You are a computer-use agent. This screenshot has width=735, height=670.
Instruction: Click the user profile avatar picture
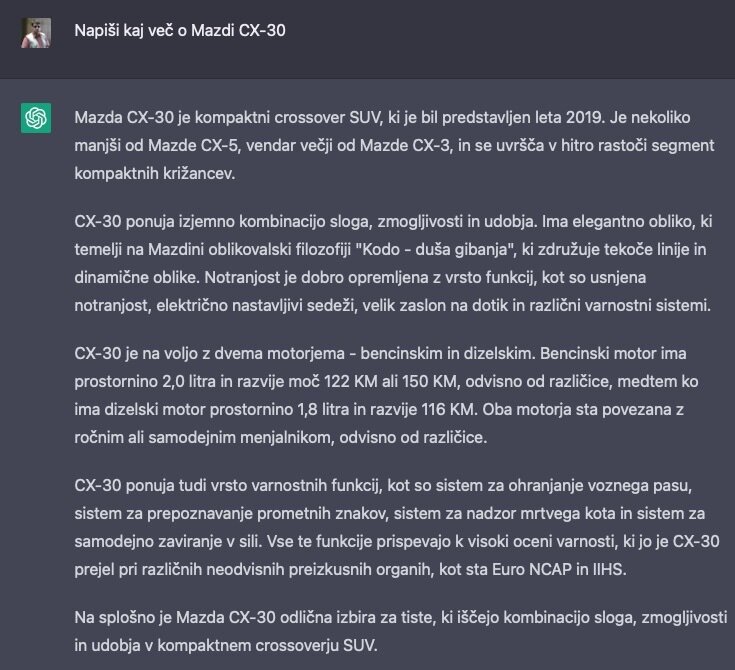coord(36,33)
